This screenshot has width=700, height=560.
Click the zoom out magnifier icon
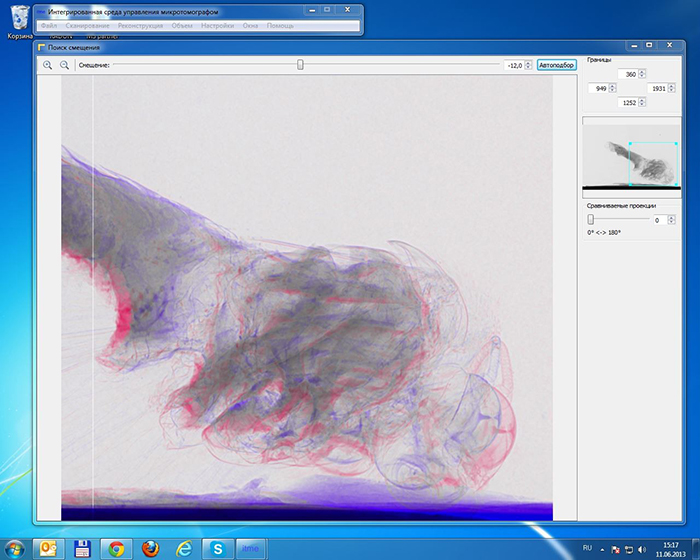coord(64,65)
